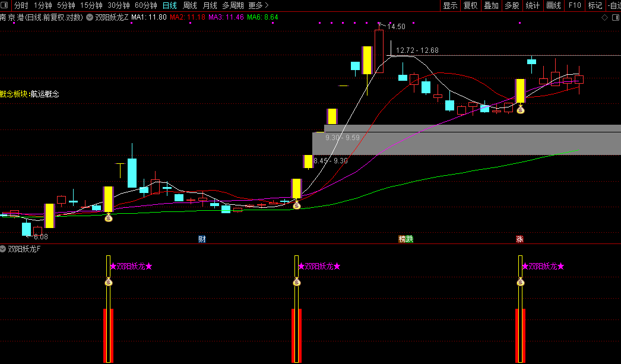The width and height of the screenshot is (621, 364).
Task: Click the first ★双阳妖龙★ signal label
Action: pos(131,267)
